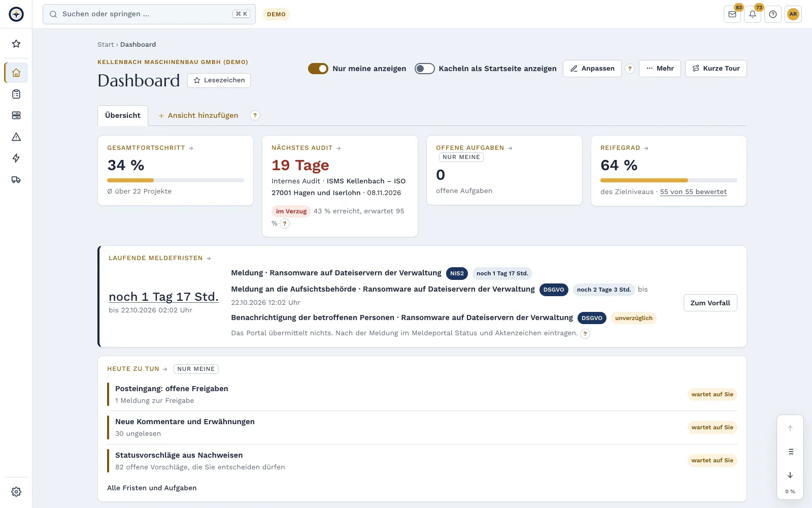812x508 pixels.
Task: Open the delivery truck sidebar icon
Action: [x=16, y=179]
